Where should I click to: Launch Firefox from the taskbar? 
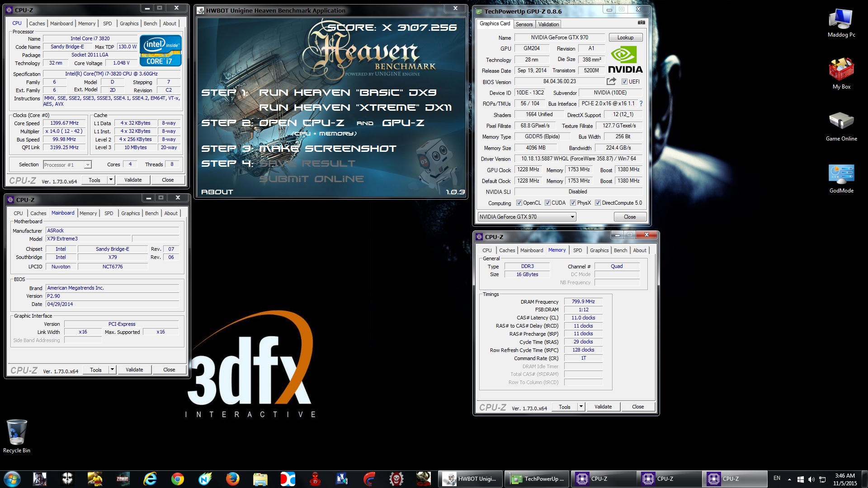(x=232, y=479)
